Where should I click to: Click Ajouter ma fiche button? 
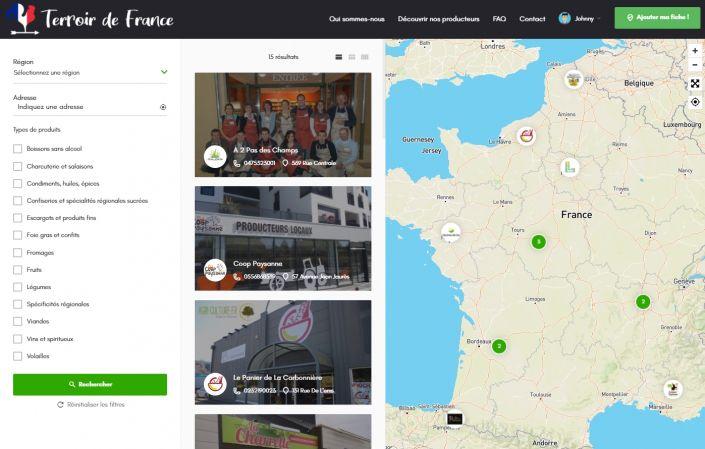coord(657,18)
